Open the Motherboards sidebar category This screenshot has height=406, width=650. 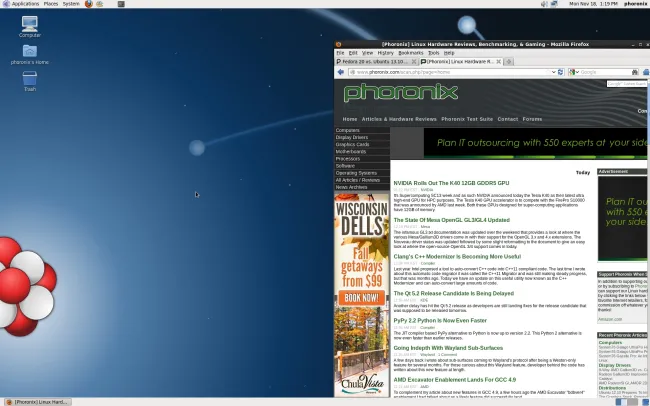pyautogui.click(x=362, y=151)
